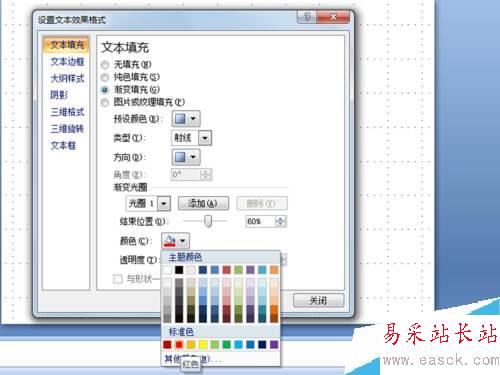Screen dimensions: 500x375
Task: Select light green standard color swatch
Action: 215,344
